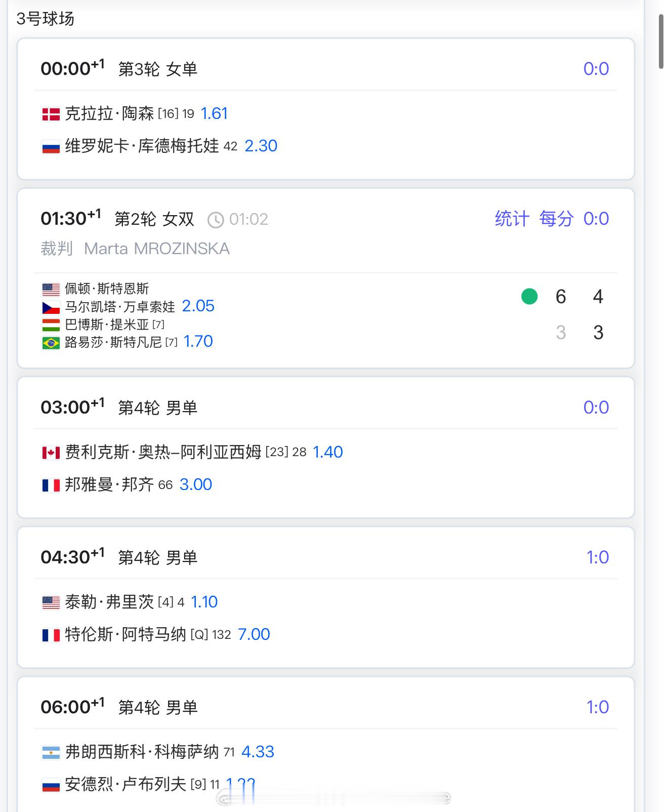Open the 00:00 第3轮 女单 match header
Viewport: 668px width, 812px height.
point(119,68)
